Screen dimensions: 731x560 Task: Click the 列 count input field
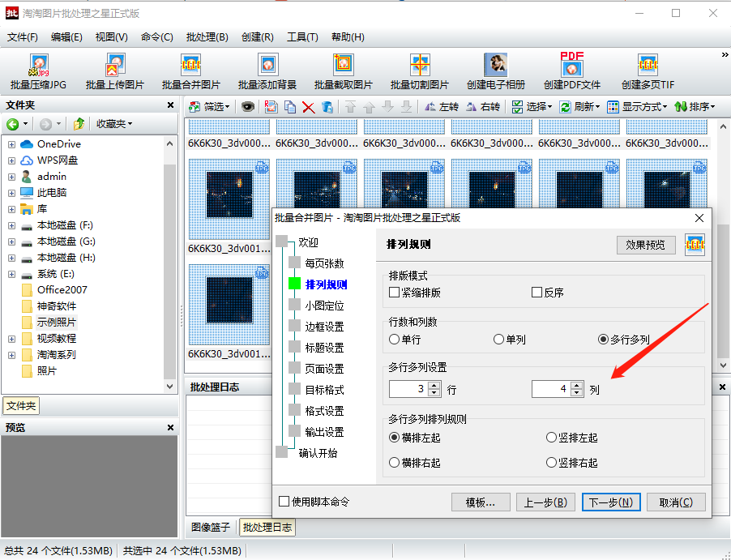[551, 389]
